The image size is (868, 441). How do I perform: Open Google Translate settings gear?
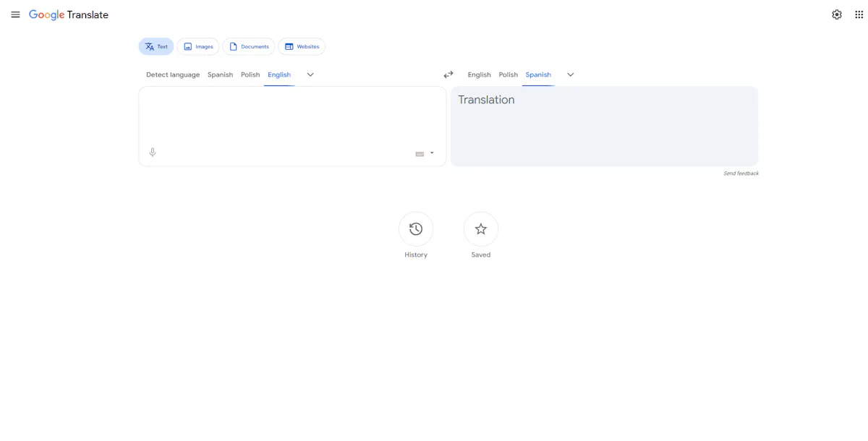(x=836, y=14)
